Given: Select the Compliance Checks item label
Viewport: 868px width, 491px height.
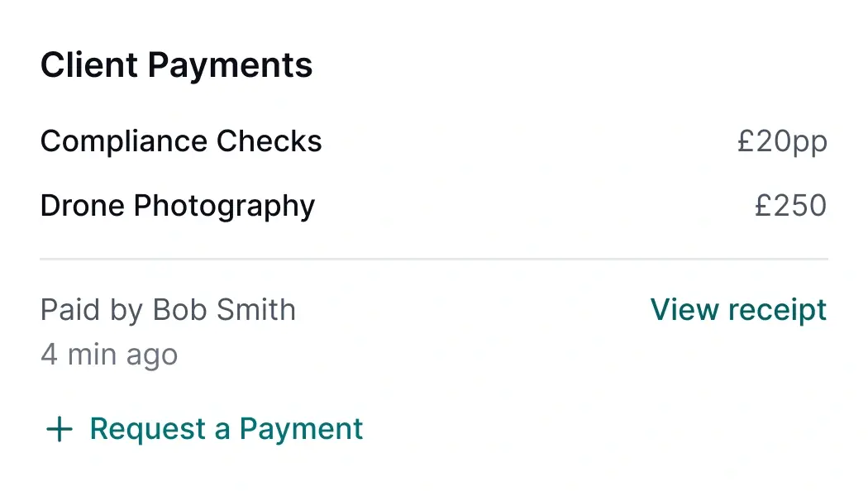Looking at the screenshot, I should click(181, 141).
